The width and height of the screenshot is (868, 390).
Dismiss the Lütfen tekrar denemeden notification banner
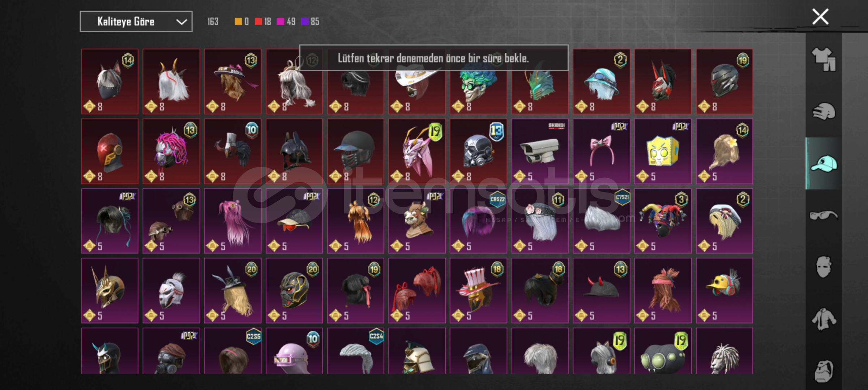pyautogui.click(x=433, y=58)
